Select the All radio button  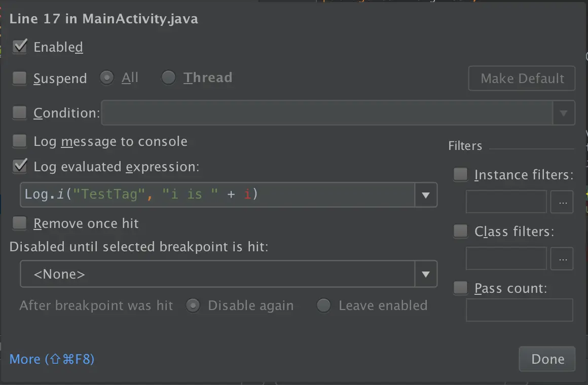107,78
